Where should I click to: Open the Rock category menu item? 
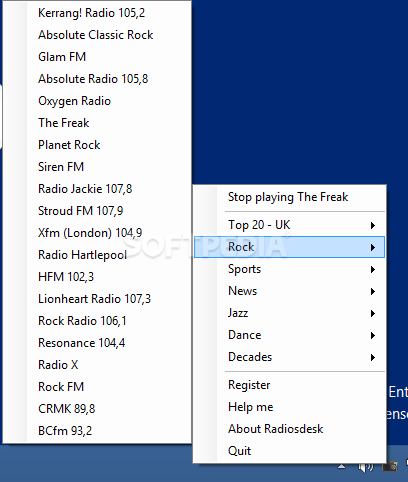[289, 247]
